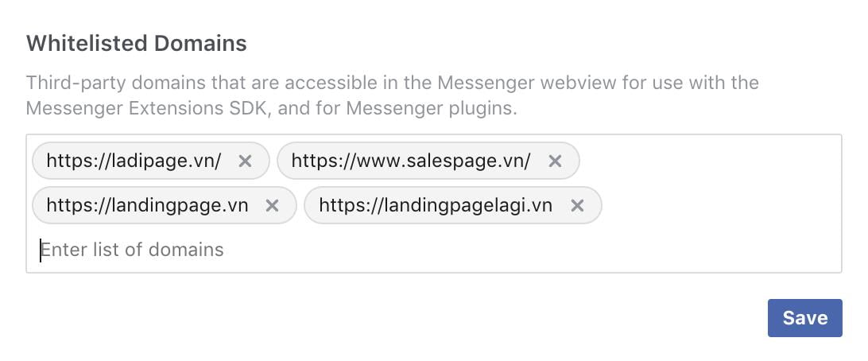Delete the https://landingpagelagi.vn chip with its x
868x361 pixels.
coord(577,206)
